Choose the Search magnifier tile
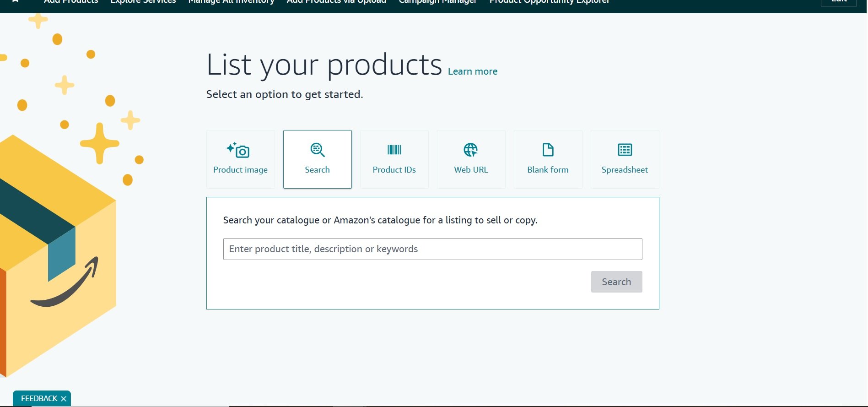The image size is (868, 407). pyautogui.click(x=317, y=159)
